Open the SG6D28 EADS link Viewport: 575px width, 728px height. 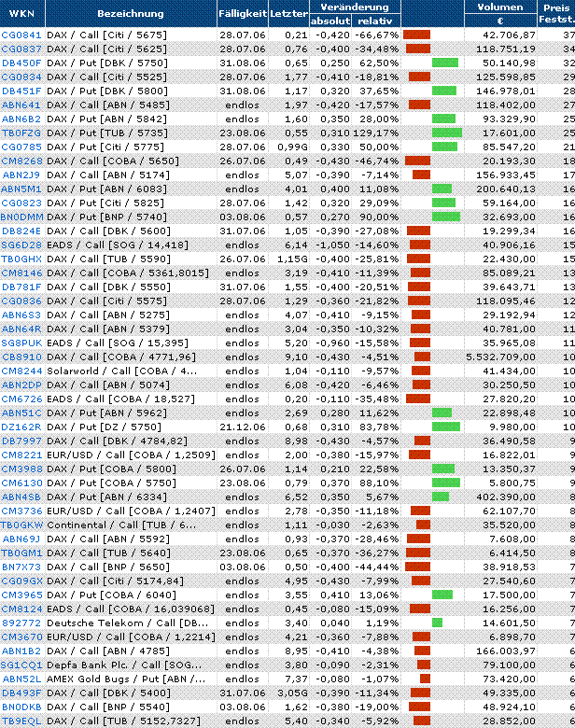21,245
